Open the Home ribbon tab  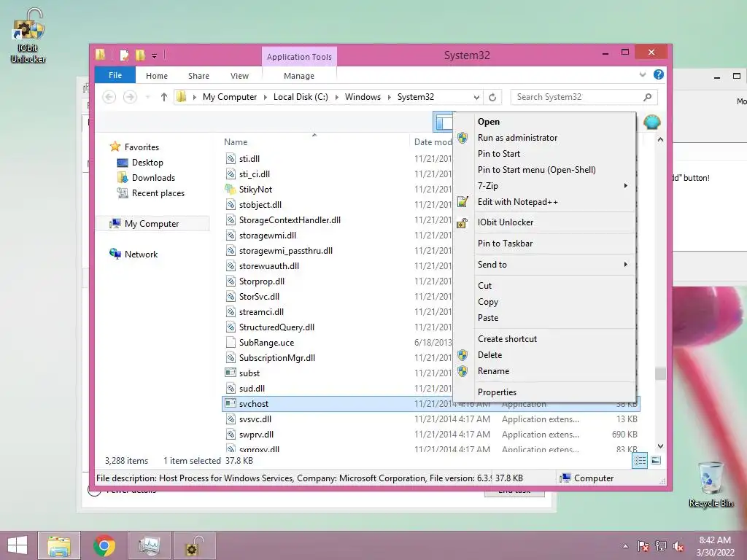tap(157, 76)
